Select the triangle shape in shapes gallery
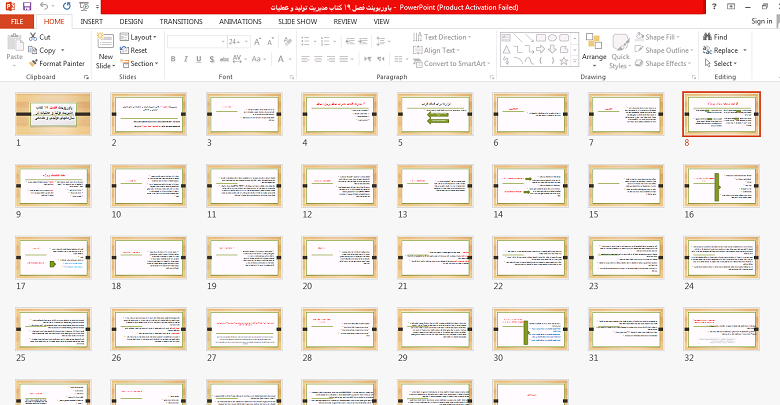Viewport: 780px width, 405px height. coord(506,49)
